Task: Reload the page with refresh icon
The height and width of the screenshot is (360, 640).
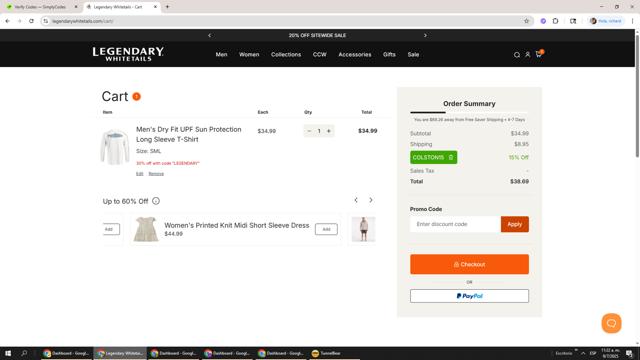Action: point(31,21)
